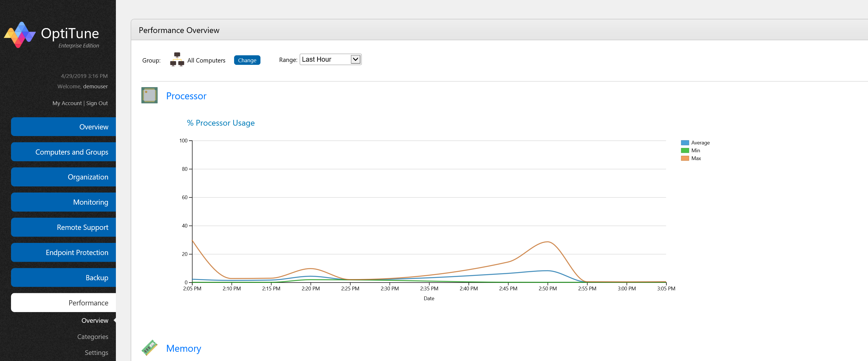868x361 pixels.
Task: Click the orange Max legend swatch
Action: [x=685, y=158]
